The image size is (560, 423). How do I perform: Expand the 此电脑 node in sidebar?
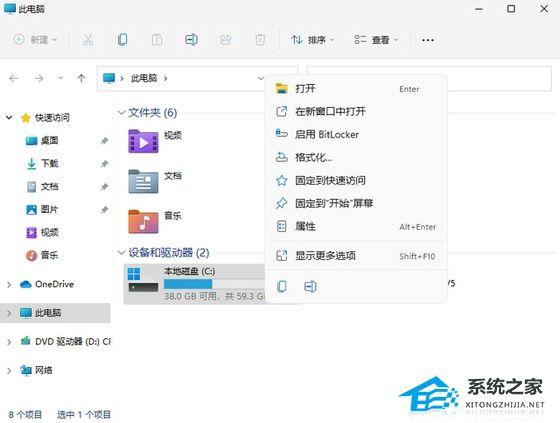(x=9, y=313)
